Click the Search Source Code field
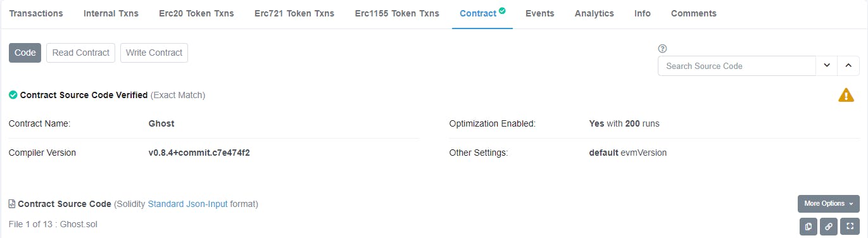 (737, 66)
